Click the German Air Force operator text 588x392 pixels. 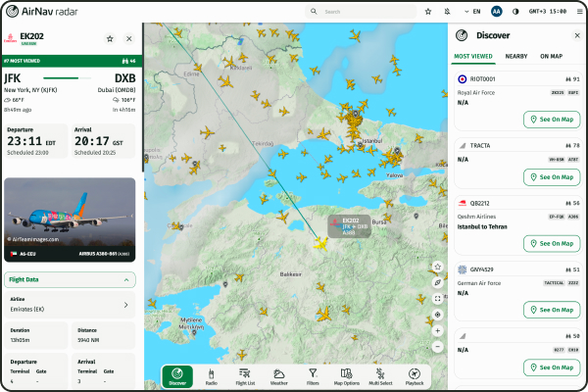pos(479,283)
